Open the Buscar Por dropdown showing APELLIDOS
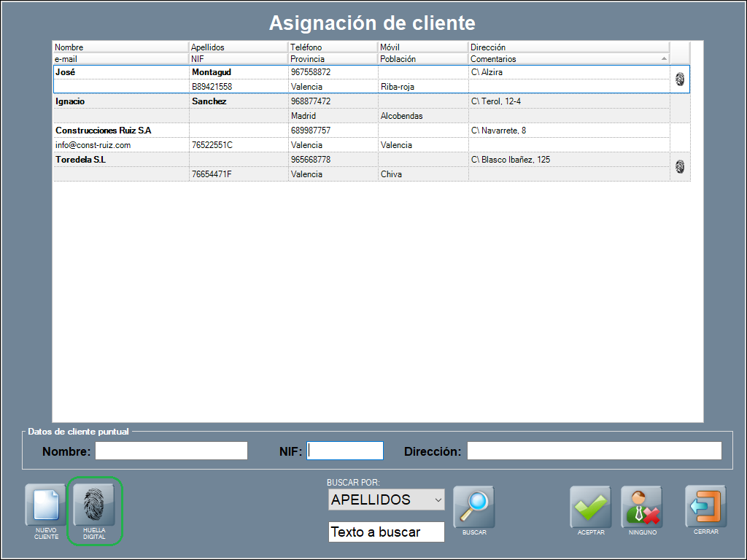Viewport: 747px width, 560px height. click(x=386, y=499)
